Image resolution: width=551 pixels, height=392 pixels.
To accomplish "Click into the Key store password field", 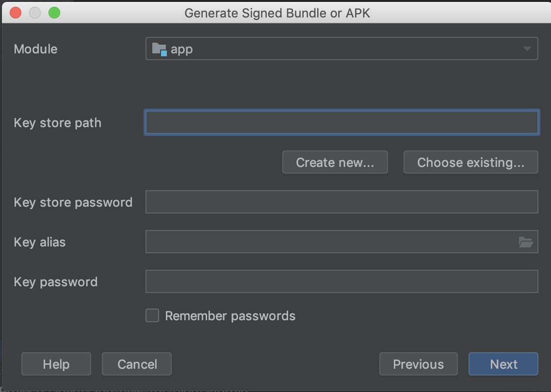I will tap(341, 202).
